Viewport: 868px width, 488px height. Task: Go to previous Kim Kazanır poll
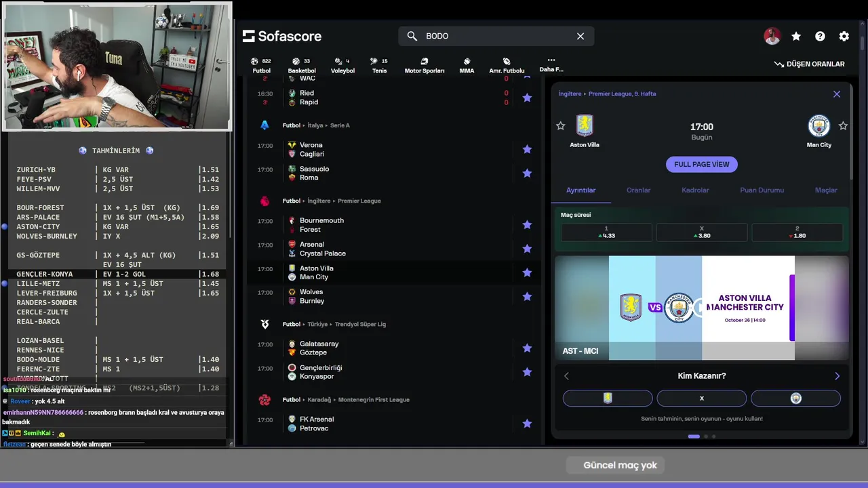tap(567, 376)
